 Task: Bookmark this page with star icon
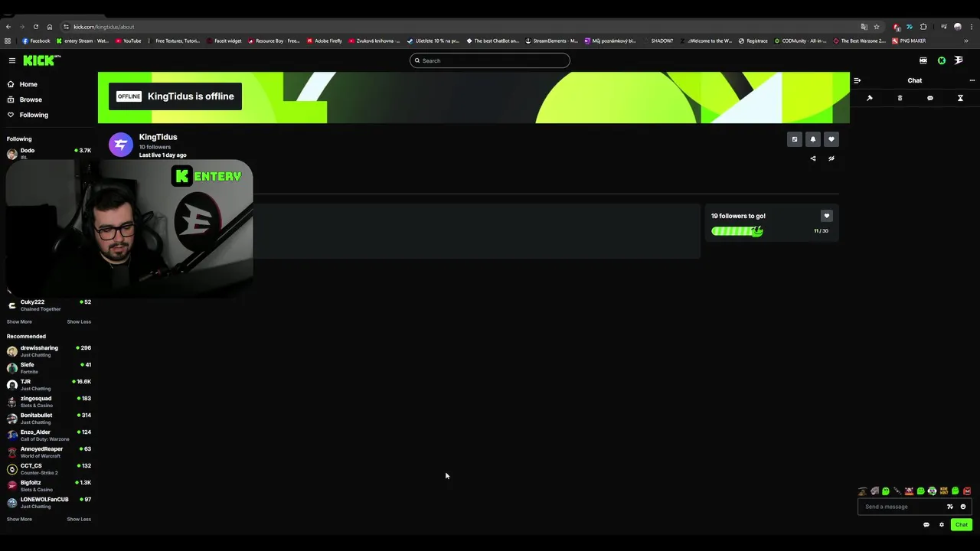pyautogui.click(x=877, y=27)
